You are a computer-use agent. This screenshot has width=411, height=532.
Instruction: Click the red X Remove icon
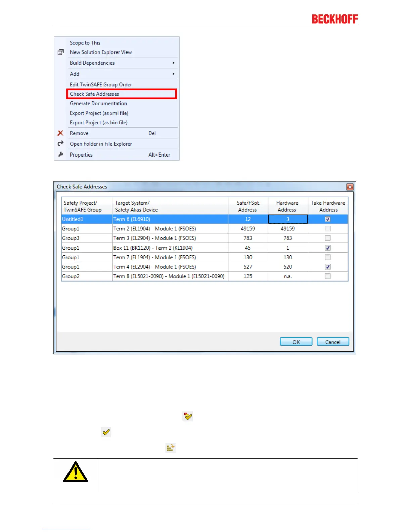(60, 133)
